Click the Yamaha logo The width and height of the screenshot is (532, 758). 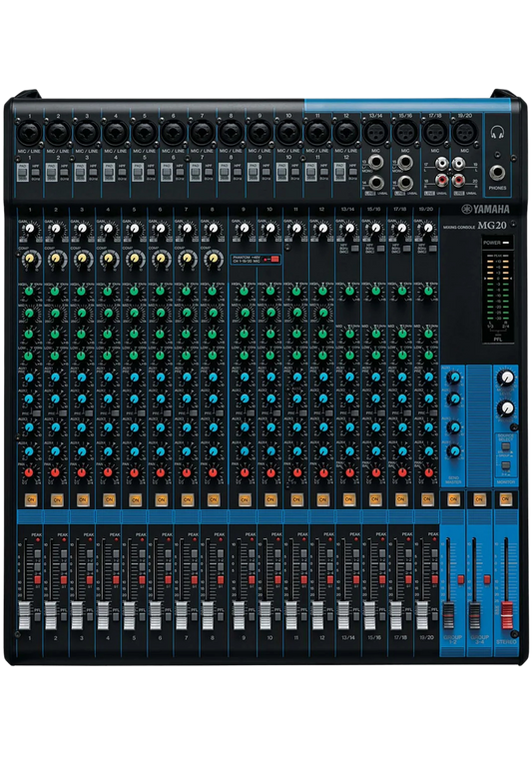(x=485, y=210)
